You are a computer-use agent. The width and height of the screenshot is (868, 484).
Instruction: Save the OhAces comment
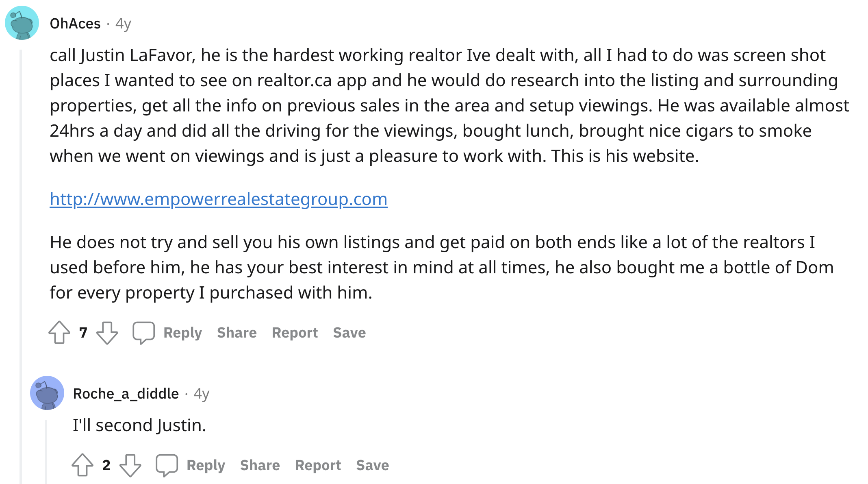(349, 333)
